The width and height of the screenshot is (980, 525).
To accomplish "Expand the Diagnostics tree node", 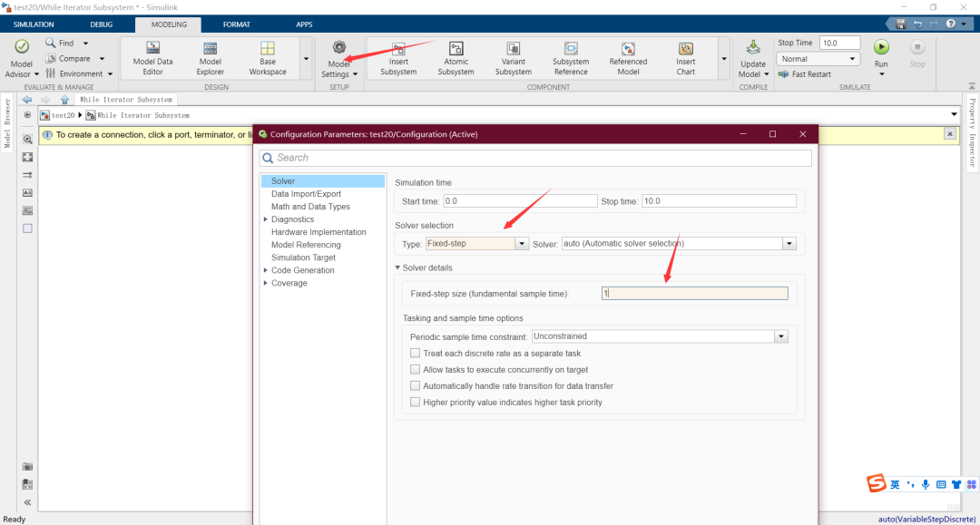I will (x=266, y=219).
